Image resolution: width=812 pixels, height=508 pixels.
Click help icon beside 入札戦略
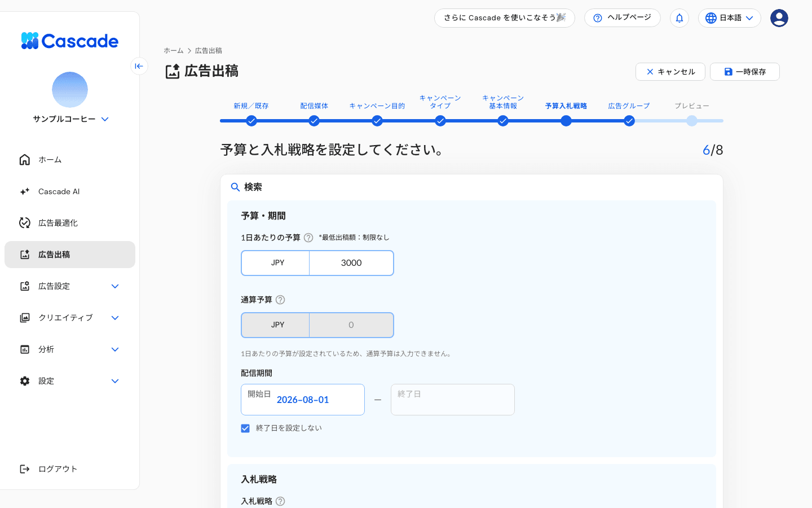pyautogui.click(x=280, y=501)
